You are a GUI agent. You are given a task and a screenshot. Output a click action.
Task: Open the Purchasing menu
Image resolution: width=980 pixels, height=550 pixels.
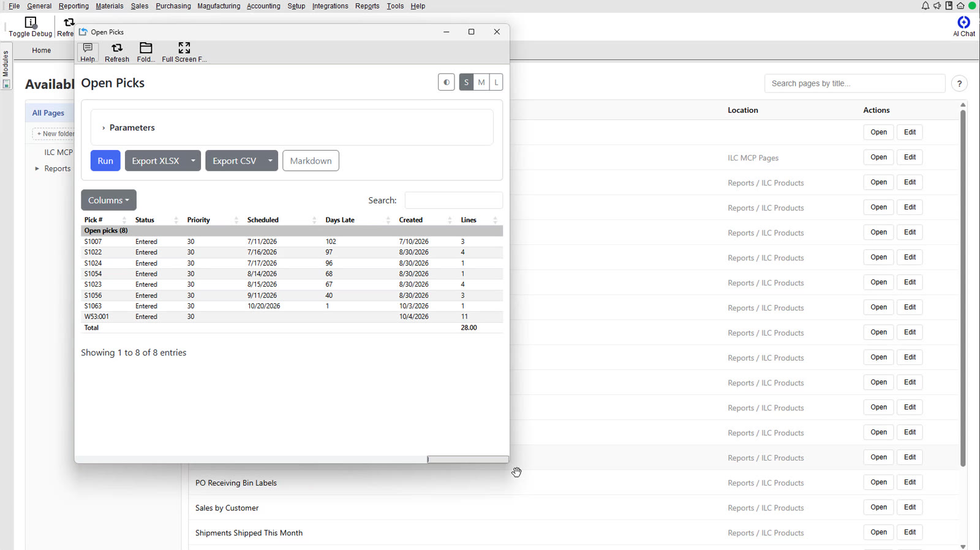pyautogui.click(x=173, y=6)
